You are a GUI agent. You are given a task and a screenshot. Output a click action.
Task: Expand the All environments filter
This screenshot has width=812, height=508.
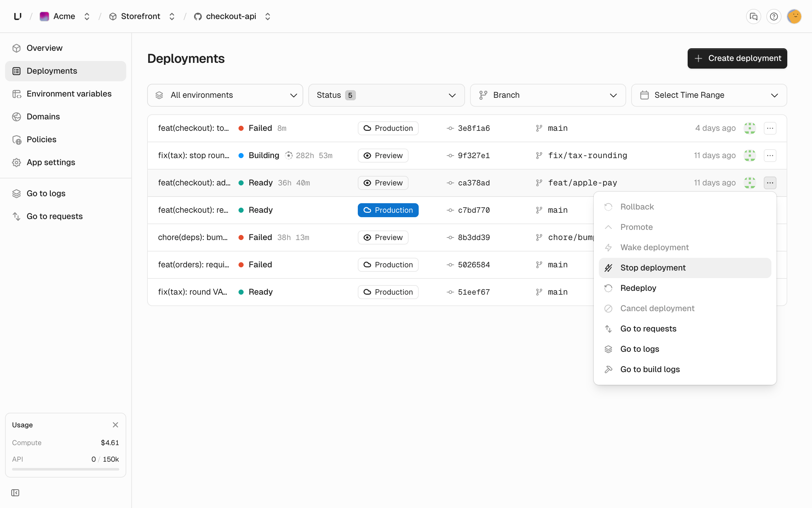tap(225, 95)
